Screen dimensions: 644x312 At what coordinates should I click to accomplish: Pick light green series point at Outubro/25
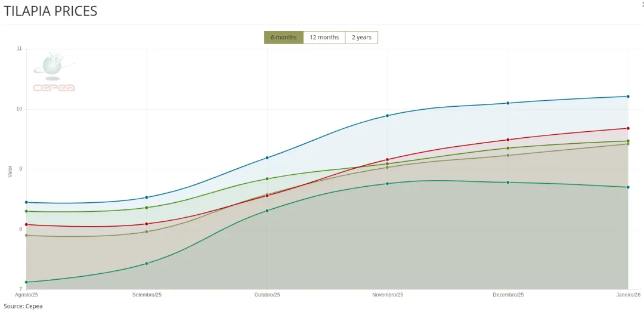click(267, 179)
